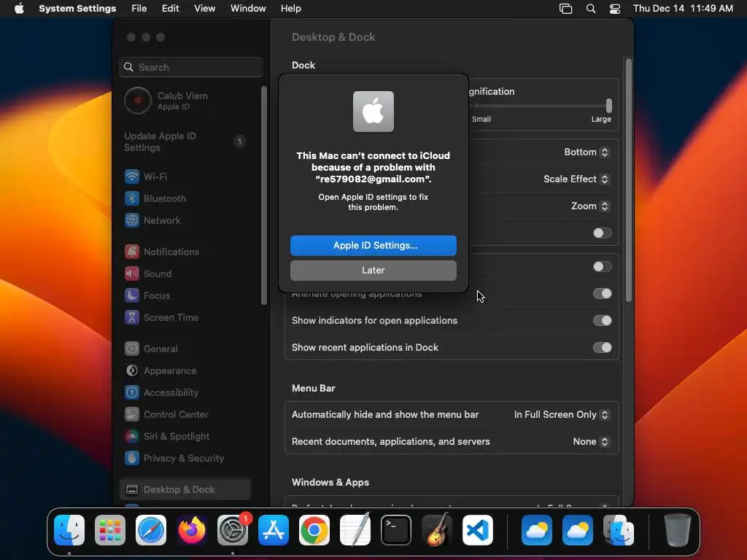Toggle Animate opening applications switch
The height and width of the screenshot is (560, 747).
pos(602,293)
